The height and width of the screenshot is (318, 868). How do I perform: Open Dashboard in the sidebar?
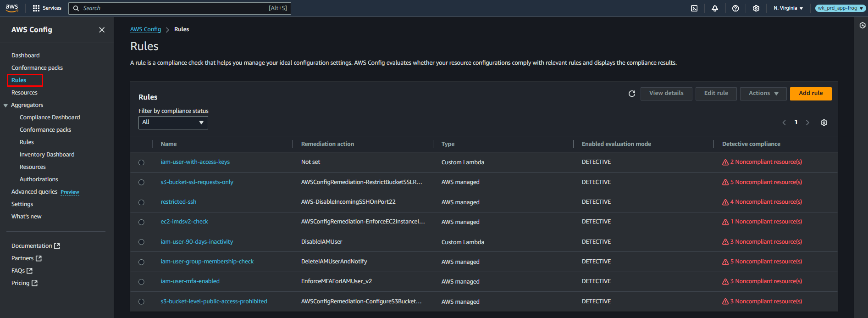coord(26,56)
